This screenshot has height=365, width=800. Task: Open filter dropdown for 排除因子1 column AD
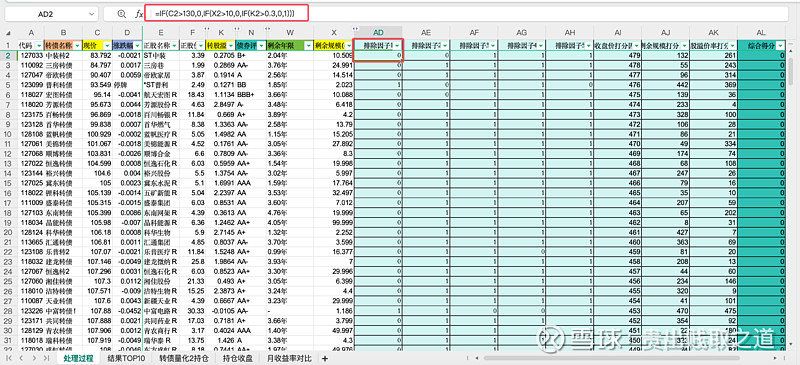[397, 45]
